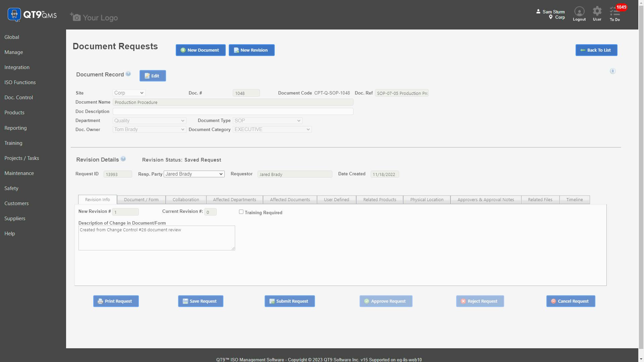The image size is (644, 362).
Task: Open the Resp. Party dropdown
Action: (194, 174)
